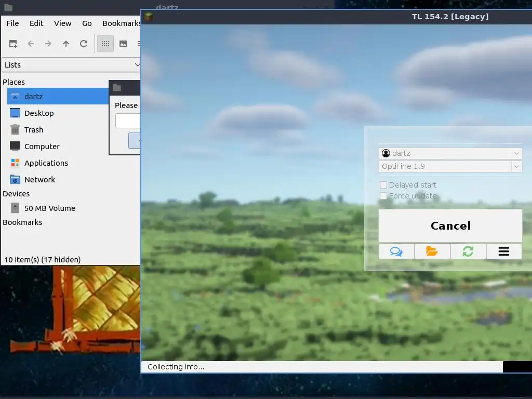Switch to thumbnail view in file manager
Image resolution: width=532 pixels, height=399 pixels.
(123, 44)
